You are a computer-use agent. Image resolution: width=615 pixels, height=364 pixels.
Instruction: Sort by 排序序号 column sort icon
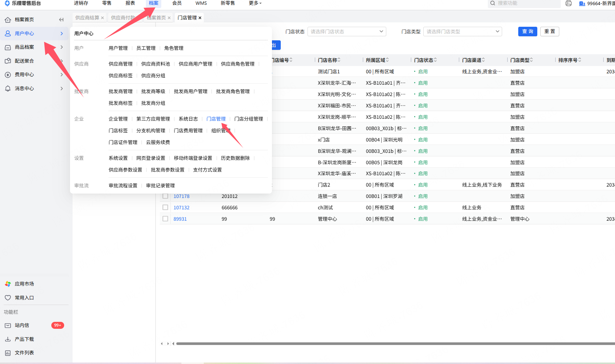pyautogui.click(x=580, y=60)
